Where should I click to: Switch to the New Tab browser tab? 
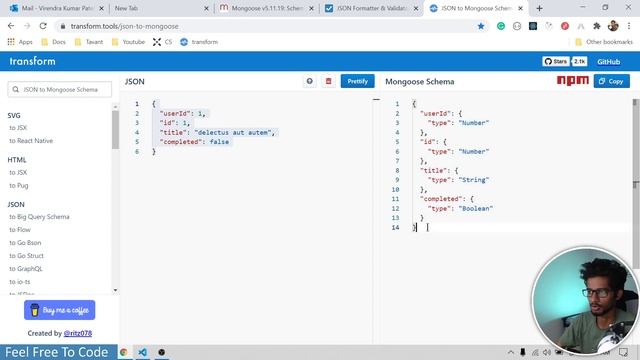[x=161, y=8]
